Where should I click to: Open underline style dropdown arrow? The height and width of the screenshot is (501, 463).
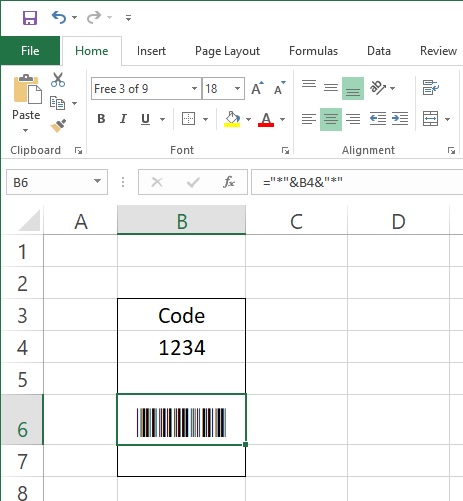[162, 119]
